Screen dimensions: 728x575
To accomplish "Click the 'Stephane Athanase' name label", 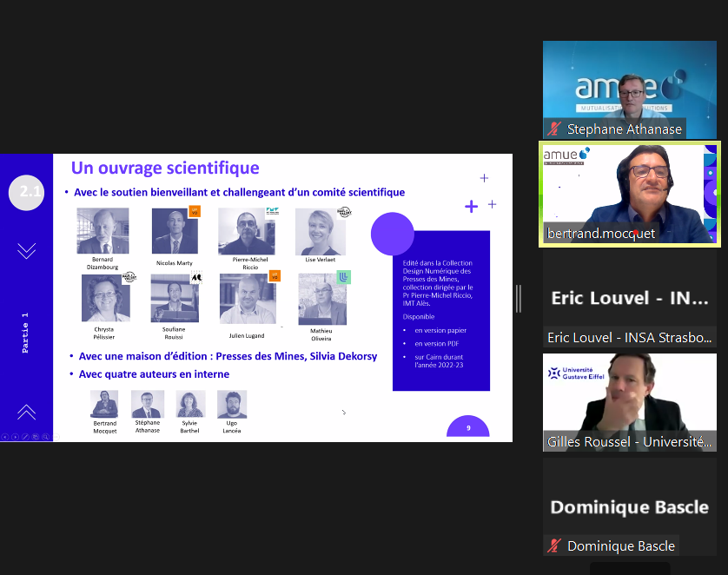I will pyautogui.click(x=625, y=129).
